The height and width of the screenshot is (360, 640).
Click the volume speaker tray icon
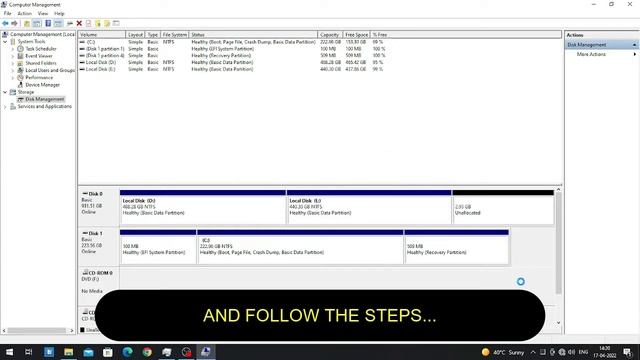[571, 352]
